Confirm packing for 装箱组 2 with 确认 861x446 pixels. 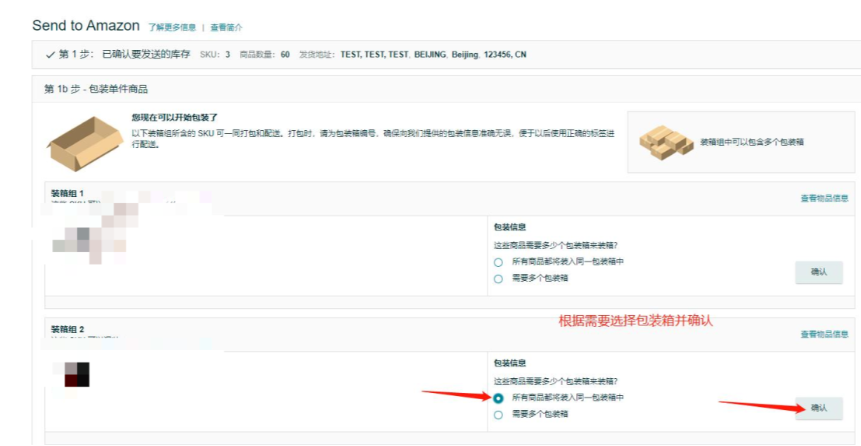[819, 408]
